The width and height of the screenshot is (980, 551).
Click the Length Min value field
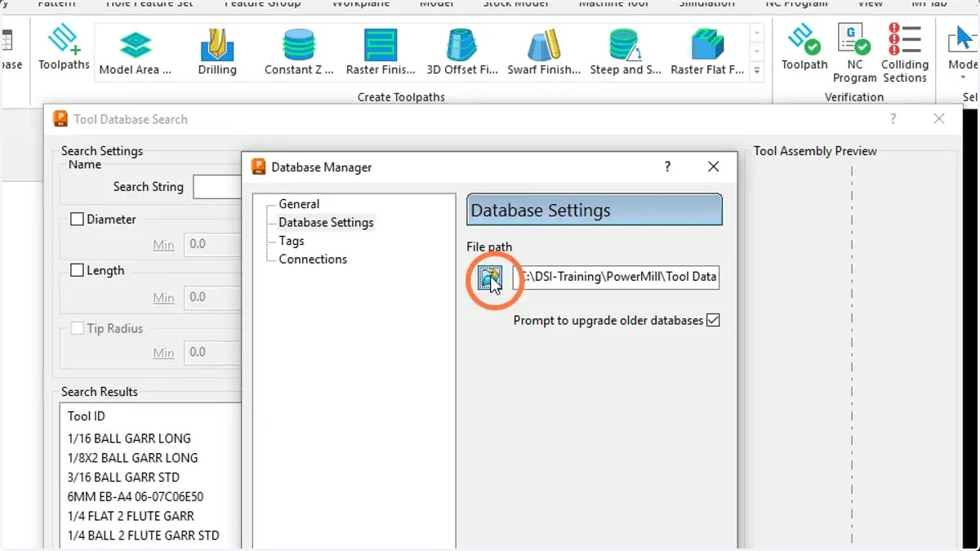click(212, 297)
